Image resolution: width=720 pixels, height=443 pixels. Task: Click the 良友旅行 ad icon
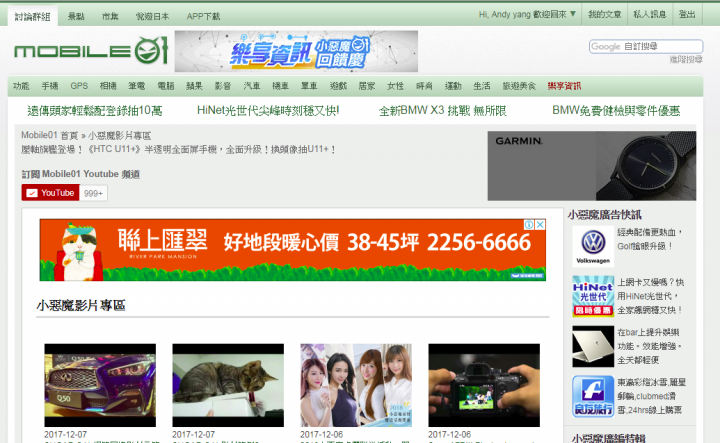tap(593, 396)
